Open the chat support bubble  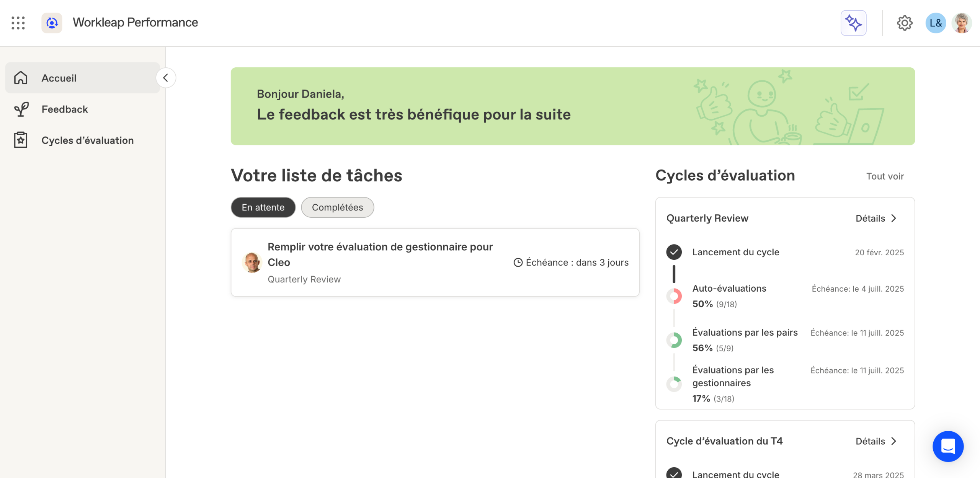pyautogui.click(x=947, y=446)
